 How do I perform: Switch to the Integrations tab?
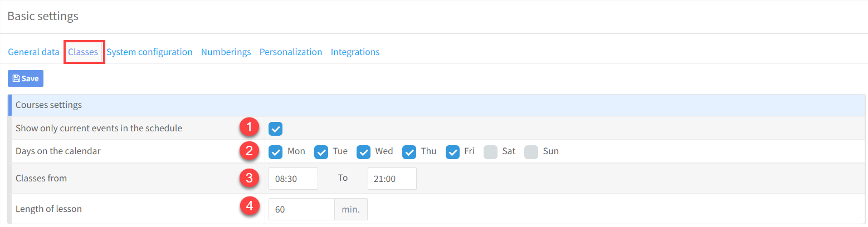coord(355,52)
